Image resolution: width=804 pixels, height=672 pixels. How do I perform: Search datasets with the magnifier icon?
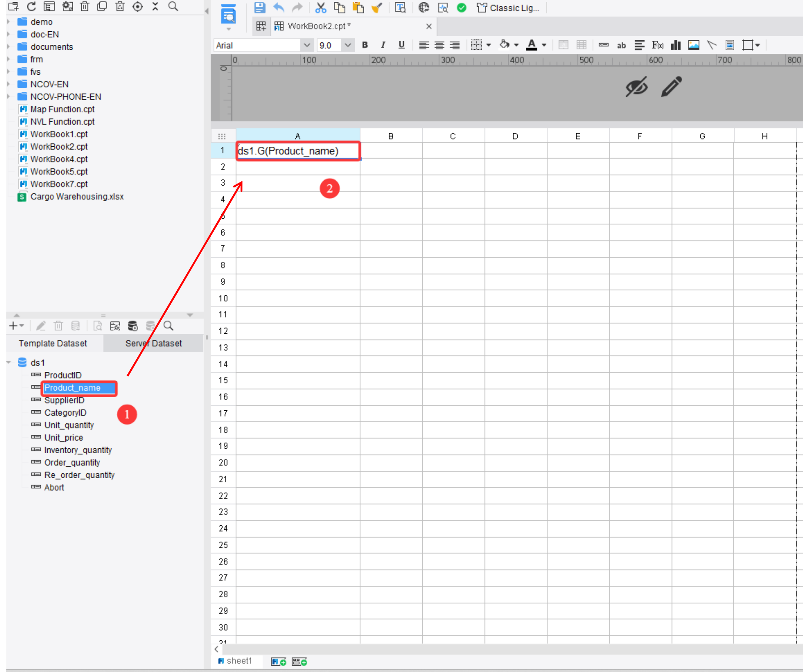(168, 326)
